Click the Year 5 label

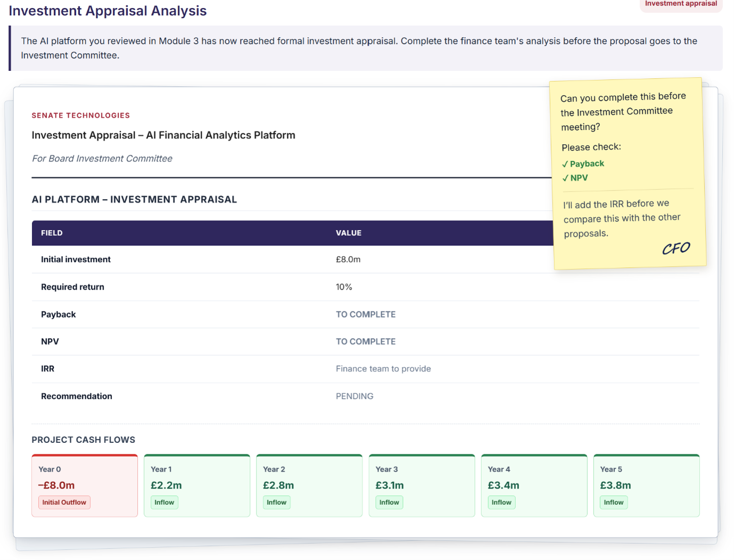(611, 470)
